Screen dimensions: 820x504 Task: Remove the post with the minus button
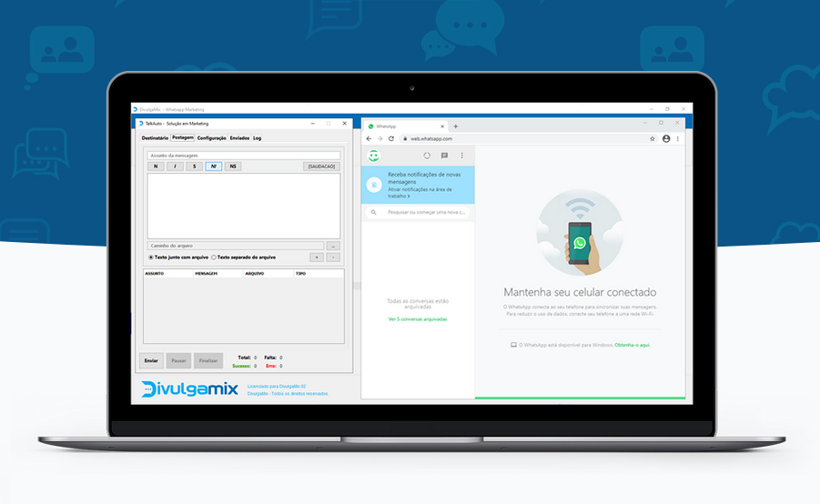point(333,257)
